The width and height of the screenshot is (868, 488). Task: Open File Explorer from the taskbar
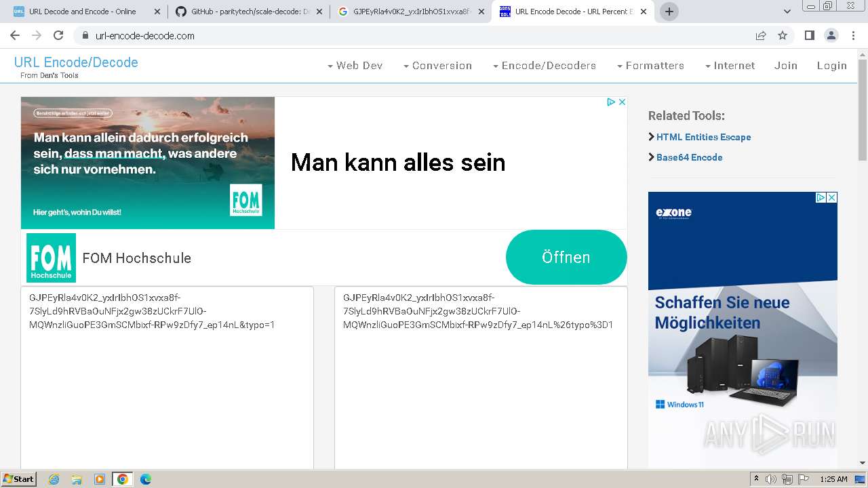point(77,479)
